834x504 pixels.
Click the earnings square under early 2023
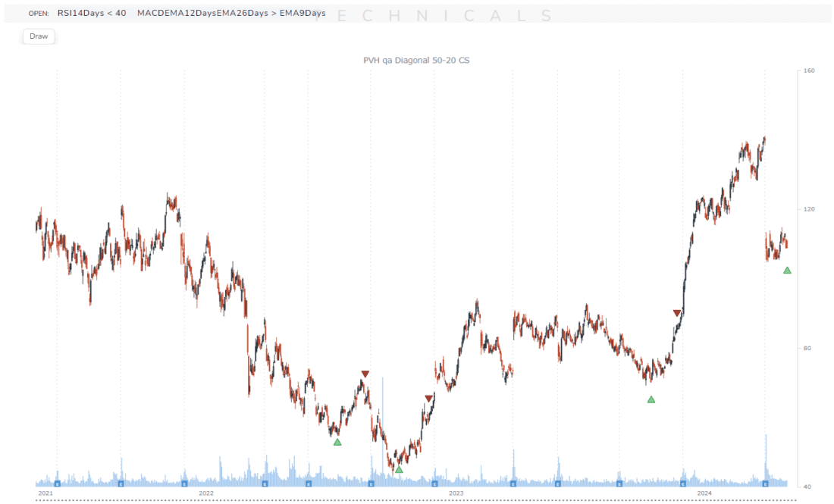434,484
